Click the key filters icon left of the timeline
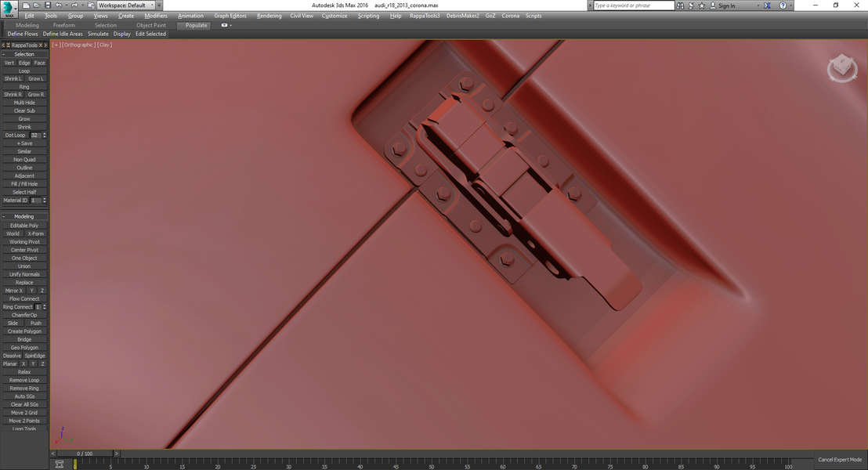This screenshot has height=470, width=868. [60, 464]
